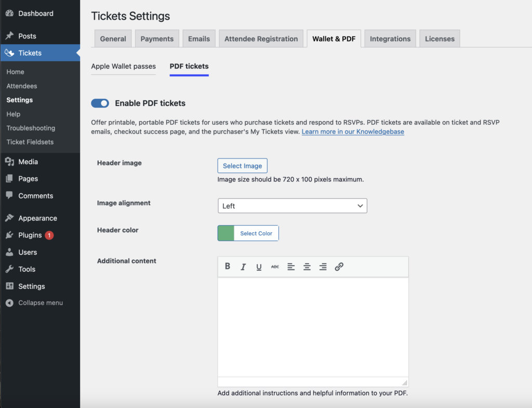Insert a link using the editor toolbar icon

[339, 267]
